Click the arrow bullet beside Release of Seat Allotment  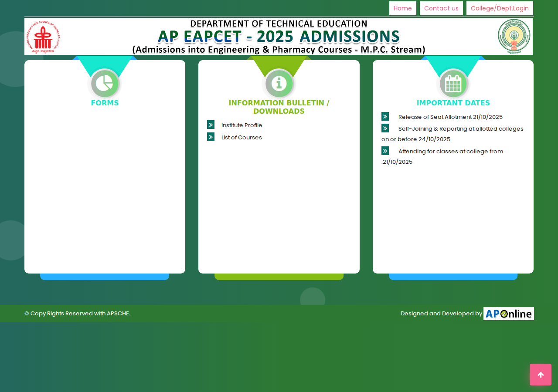[x=385, y=116]
